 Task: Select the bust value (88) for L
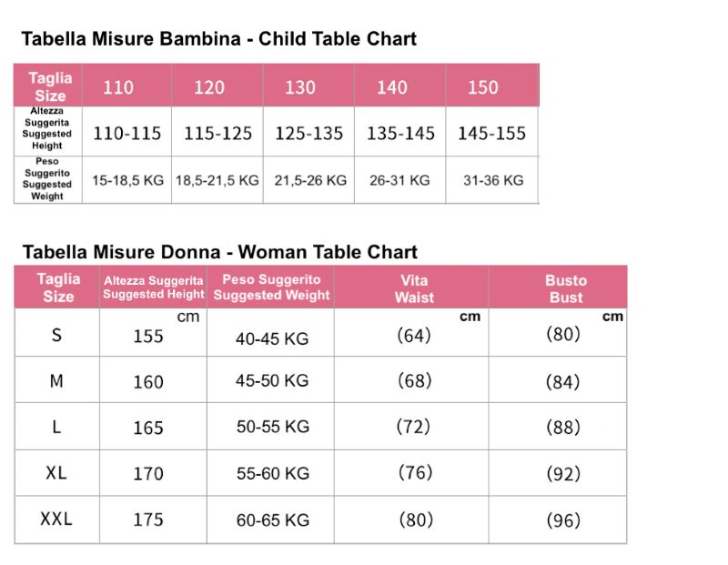pyautogui.click(x=562, y=427)
